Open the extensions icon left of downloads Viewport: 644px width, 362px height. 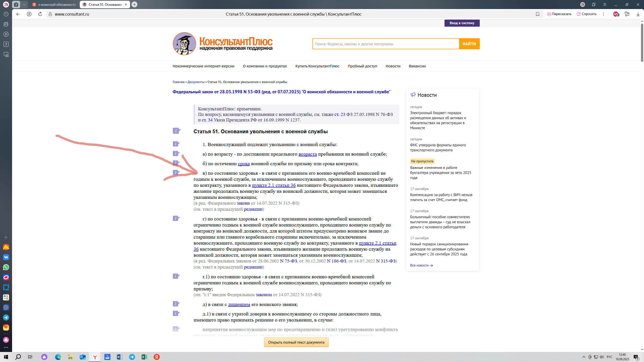[x=627, y=14]
